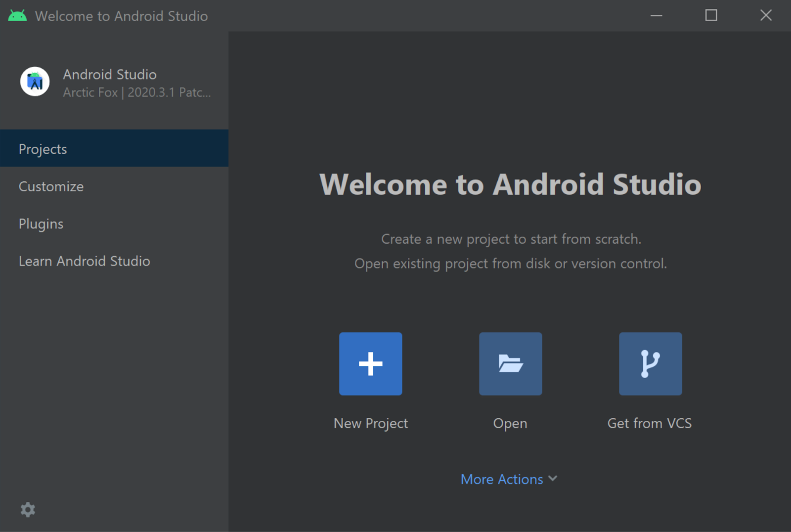This screenshot has width=791, height=532.
Task: Go to Learn Android Studio tab
Action: click(114, 261)
